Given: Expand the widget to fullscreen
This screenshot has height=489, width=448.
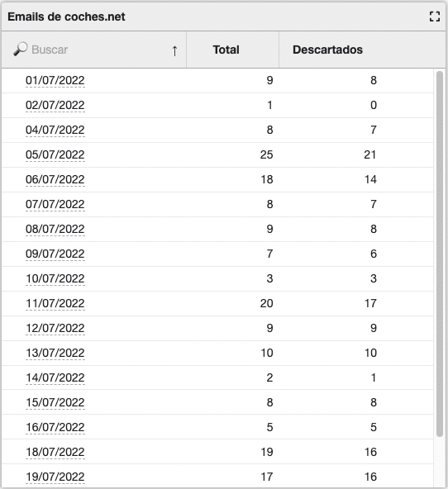Looking at the screenshot, I should tap(435, 17).
